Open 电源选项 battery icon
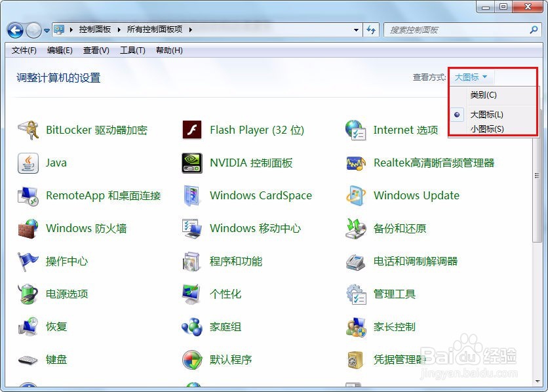The width and height of the screenshot is (548, 392). click(x=28, y=294)
